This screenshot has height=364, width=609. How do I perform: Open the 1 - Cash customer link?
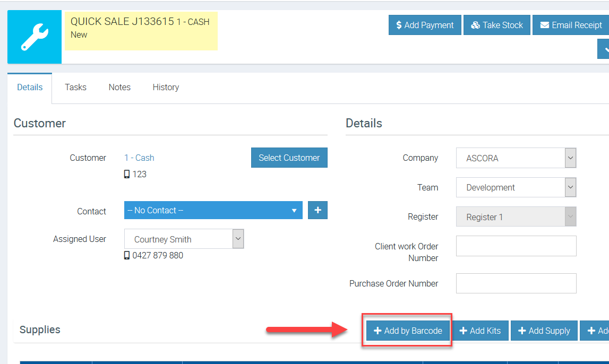[x=139, y=158]
